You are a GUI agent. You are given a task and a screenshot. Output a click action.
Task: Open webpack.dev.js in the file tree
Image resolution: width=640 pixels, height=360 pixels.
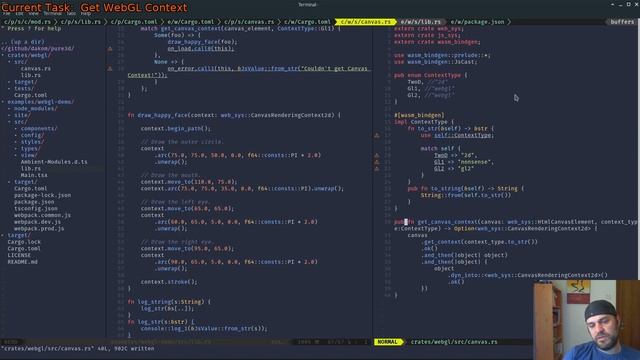(x=38, y=222)
